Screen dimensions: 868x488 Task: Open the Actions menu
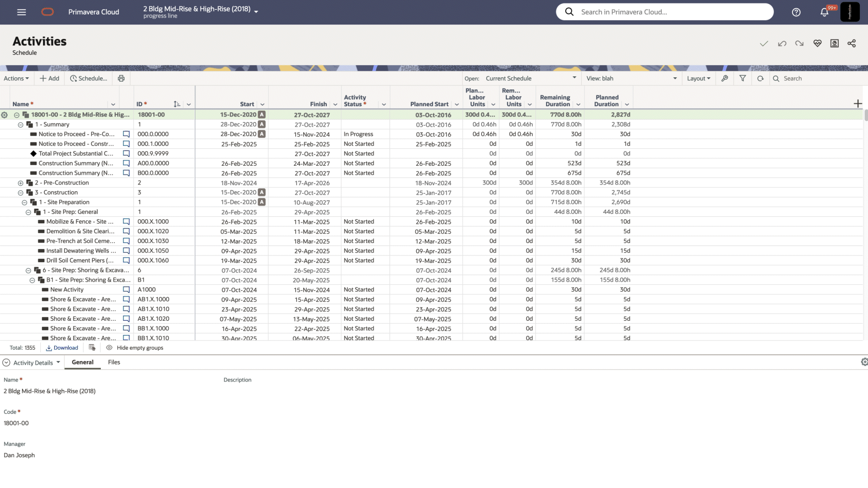pyautogui.click(x=16, y=78)
